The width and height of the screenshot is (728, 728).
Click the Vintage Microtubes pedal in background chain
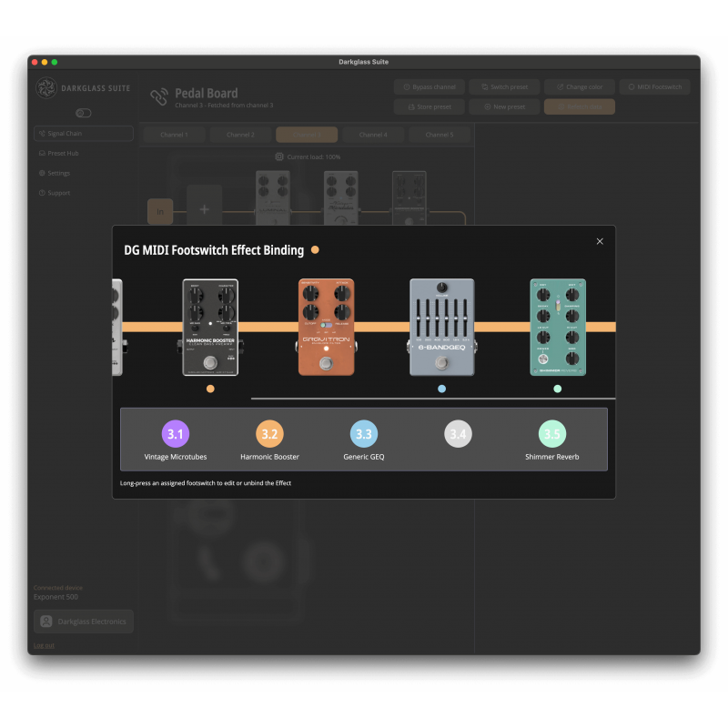pos(341,197)
